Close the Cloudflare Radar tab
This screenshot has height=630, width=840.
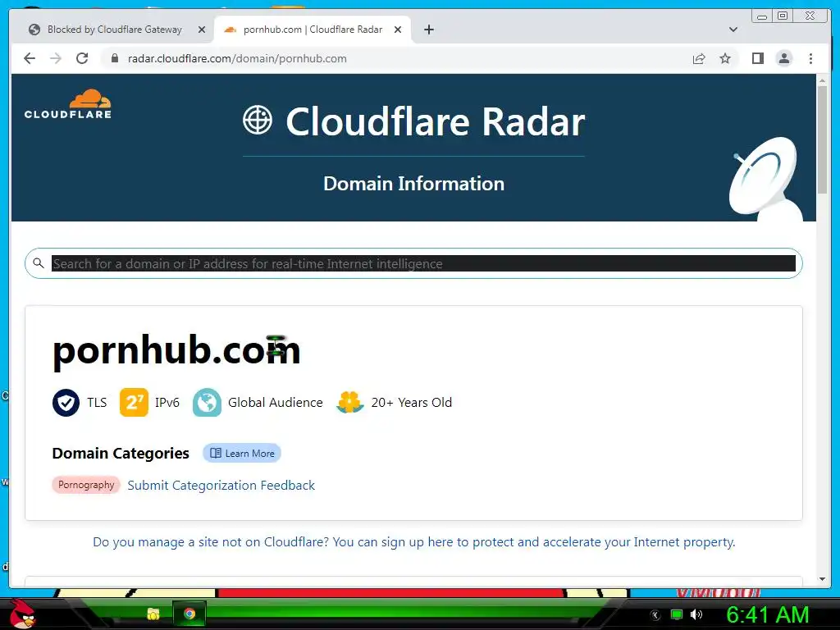click(398, 30)
